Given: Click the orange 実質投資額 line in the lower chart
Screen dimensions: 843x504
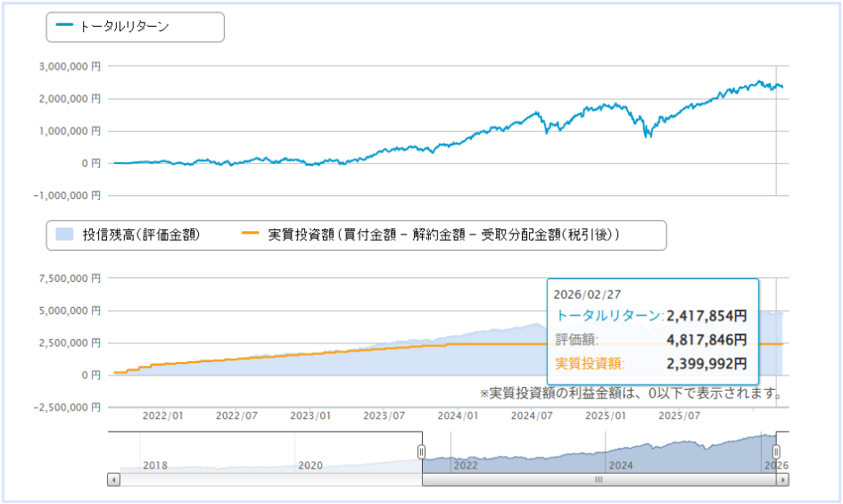Looking at the screenshot, I should tap(268, 356).
